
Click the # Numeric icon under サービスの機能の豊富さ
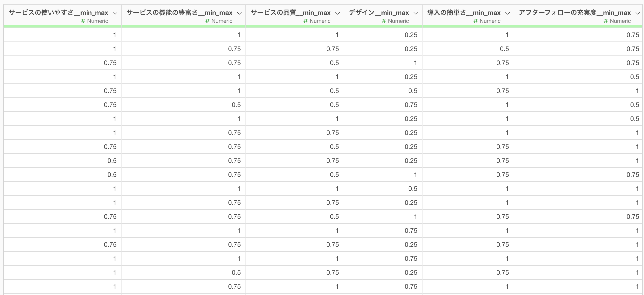pyautogui.click(x=207, y=21)
